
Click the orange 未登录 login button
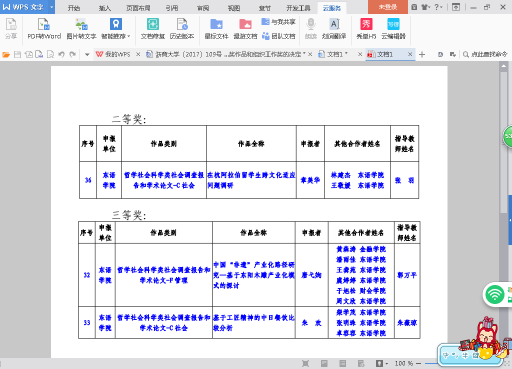pyautogui.click(x=388, y=7)
